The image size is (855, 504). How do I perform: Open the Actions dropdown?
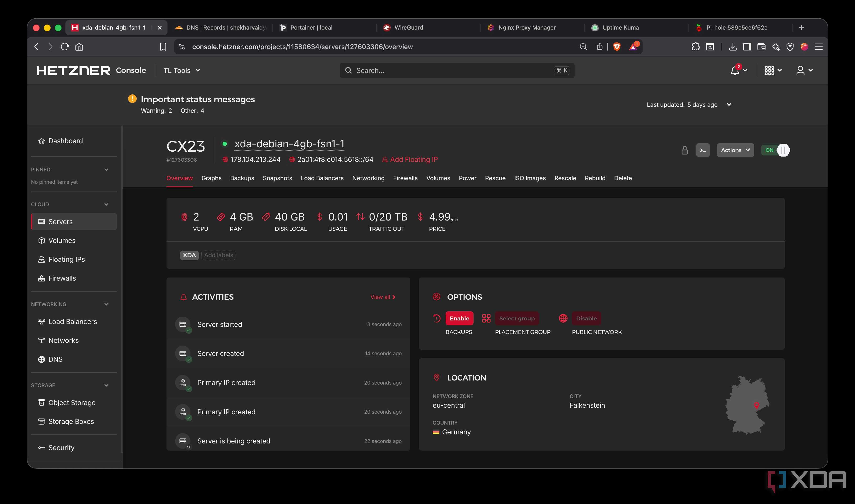pyautogui.click(x=735, y=150)
